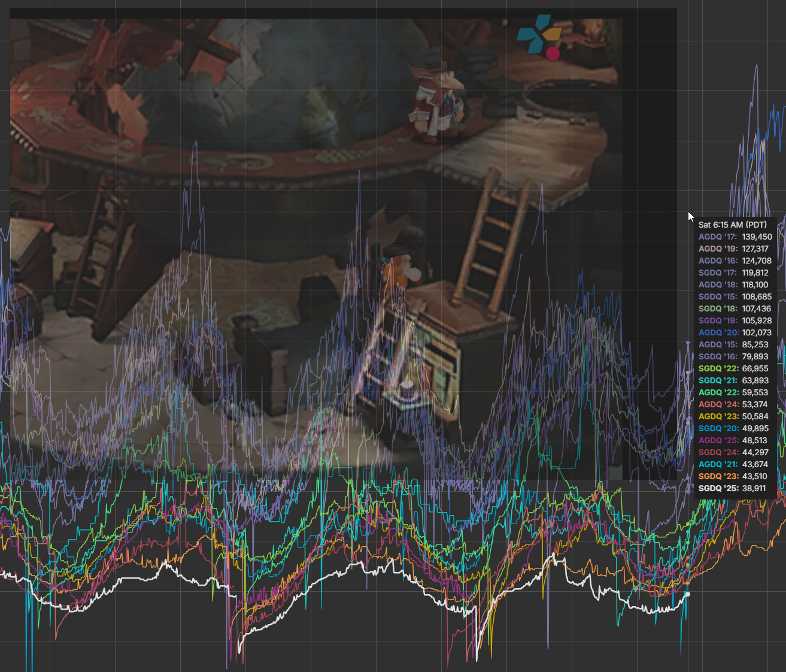Select the SGDQ '21 row showing 63,893
786x672 pixels.
click(733, 380)
